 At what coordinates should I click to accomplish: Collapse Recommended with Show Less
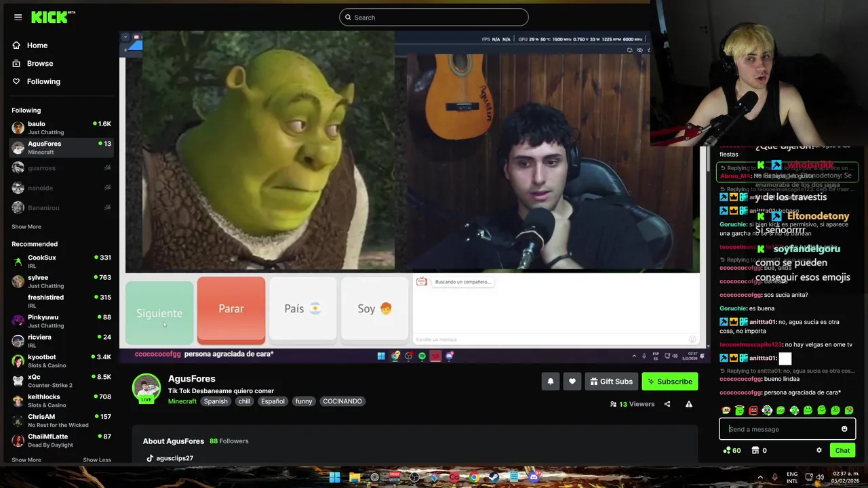pyautogui.click(x=97, y=460)
